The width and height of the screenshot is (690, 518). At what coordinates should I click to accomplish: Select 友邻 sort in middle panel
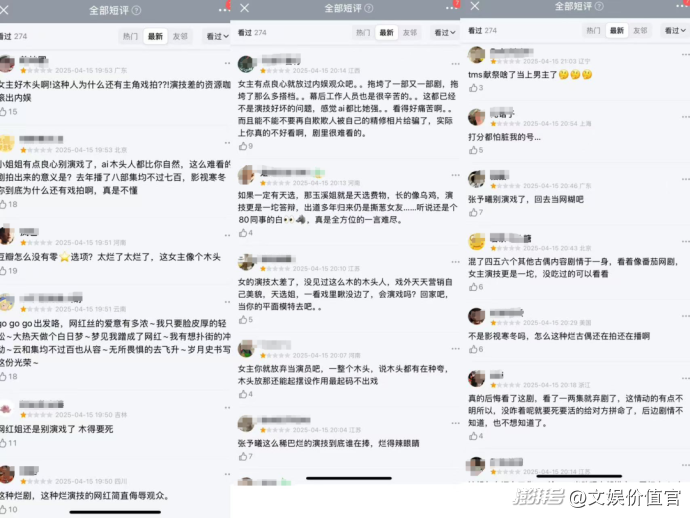coord(410,33)
